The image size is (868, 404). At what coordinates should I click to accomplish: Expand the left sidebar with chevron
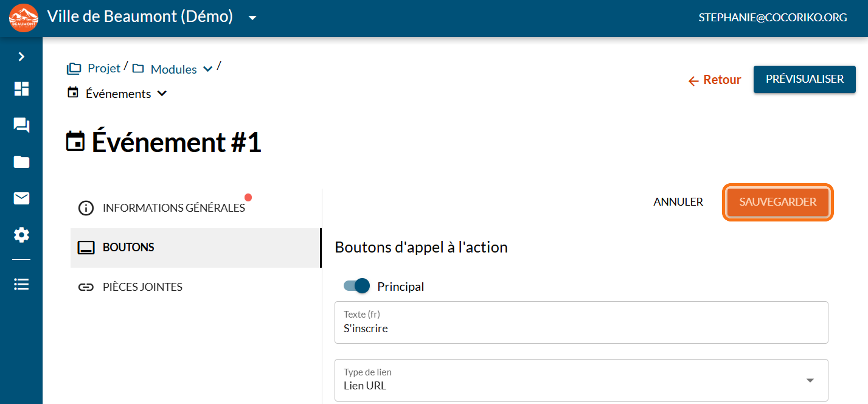point(21,57)
